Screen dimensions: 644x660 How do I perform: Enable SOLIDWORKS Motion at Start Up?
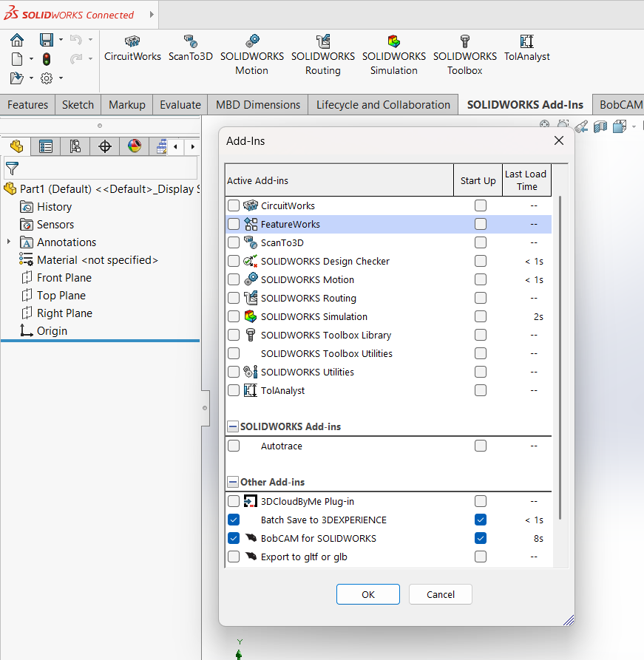point(480,279)
